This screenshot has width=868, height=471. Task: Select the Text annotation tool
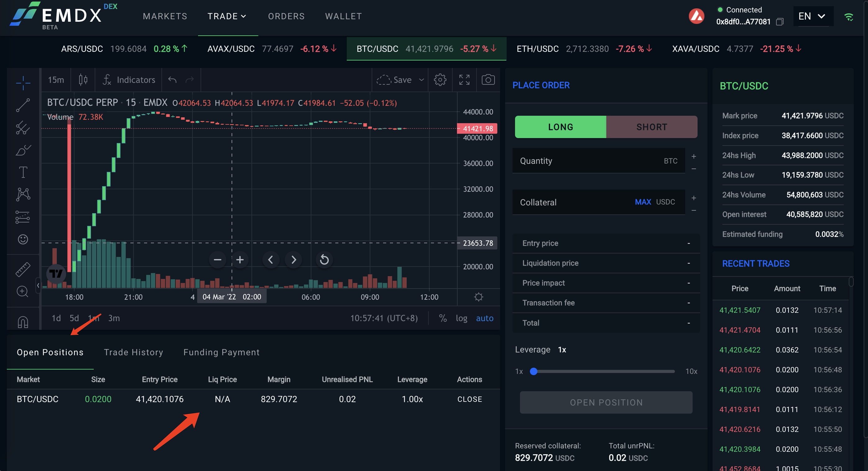click(x=23, y=172)
